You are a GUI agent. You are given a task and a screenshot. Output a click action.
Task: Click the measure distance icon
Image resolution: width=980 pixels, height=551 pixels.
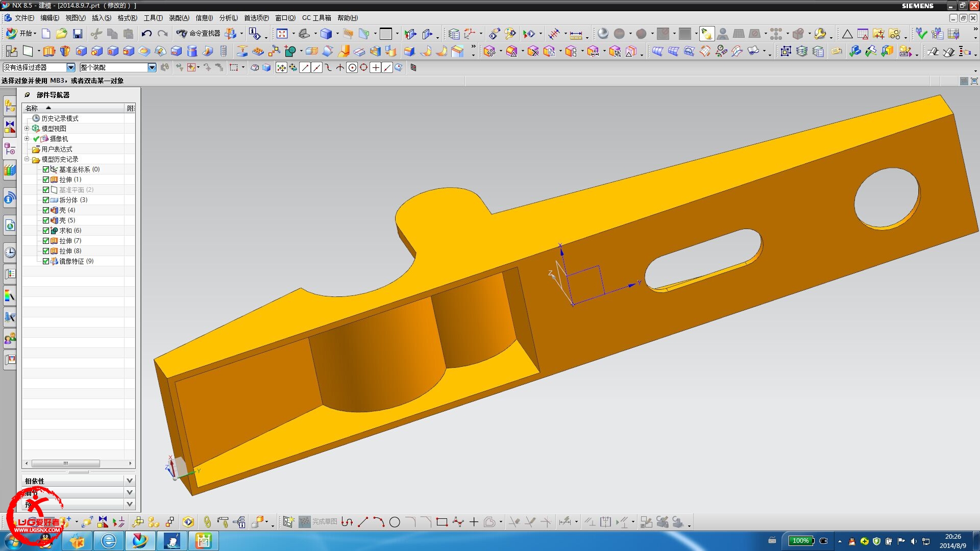click(576, 34)
